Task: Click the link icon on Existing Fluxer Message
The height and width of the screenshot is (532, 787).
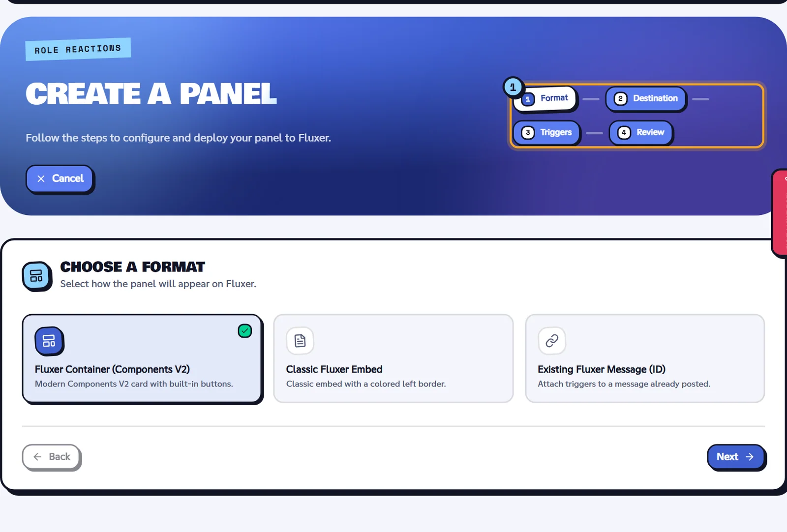Action: click(x=552, y=341)
